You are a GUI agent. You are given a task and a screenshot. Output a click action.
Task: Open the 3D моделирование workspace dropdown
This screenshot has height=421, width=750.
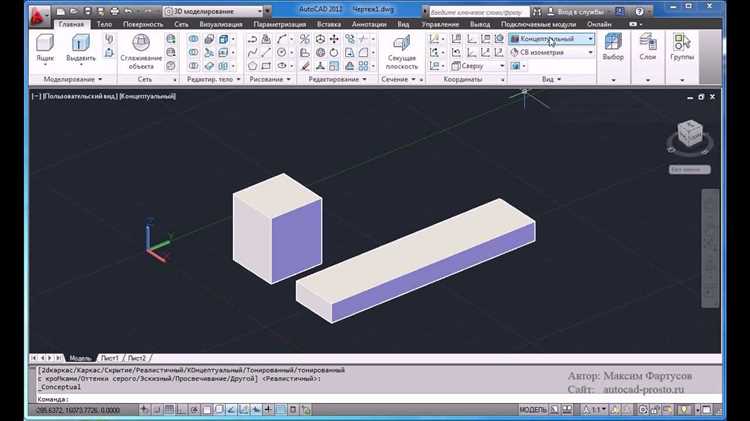pos(214,11)
